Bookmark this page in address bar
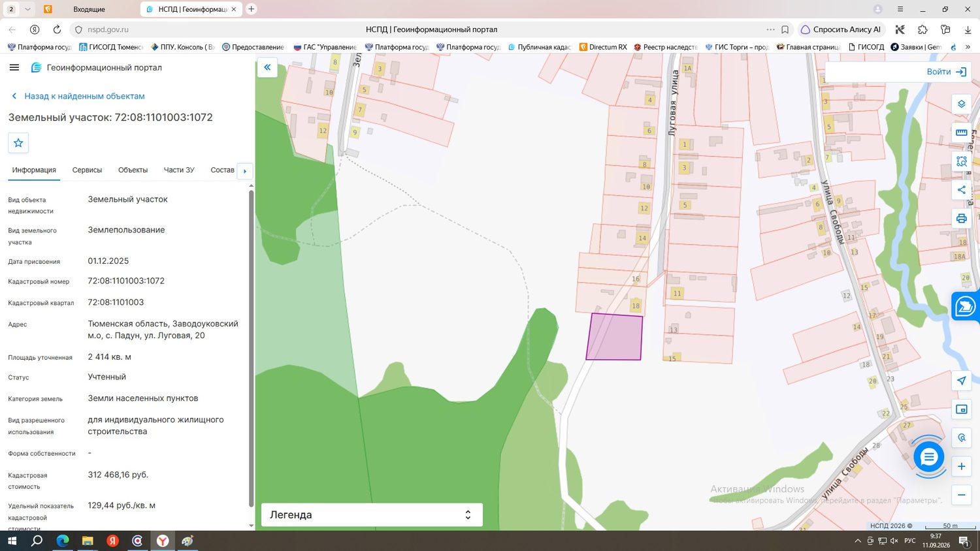This screenshot has height=551, width=980. pyautogui.click(x=785, y=29)
